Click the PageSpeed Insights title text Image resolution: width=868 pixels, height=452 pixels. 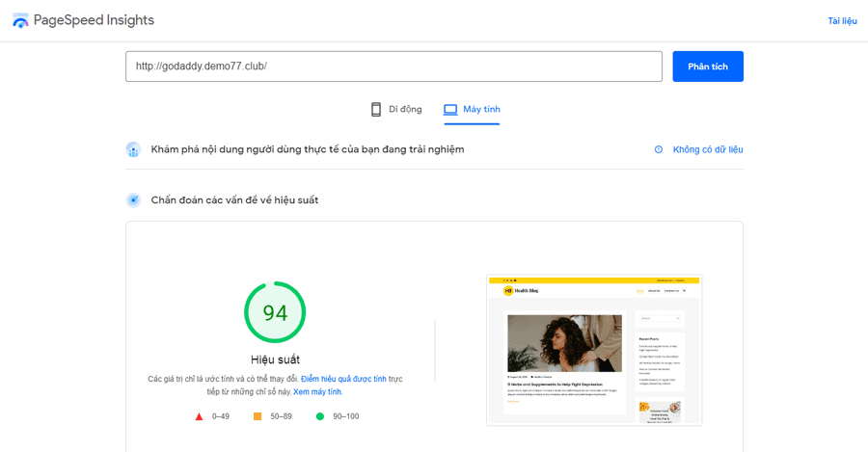pyautogui.click(x=95, y=20)
